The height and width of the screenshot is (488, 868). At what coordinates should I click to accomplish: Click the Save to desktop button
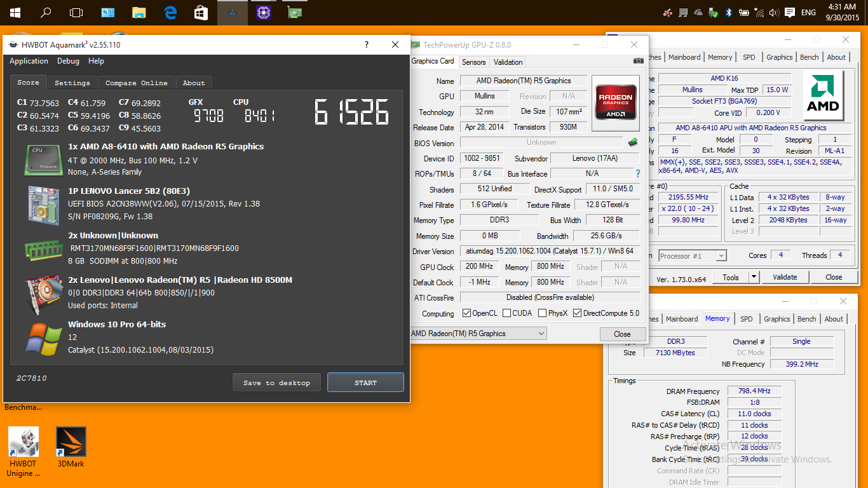277,383
